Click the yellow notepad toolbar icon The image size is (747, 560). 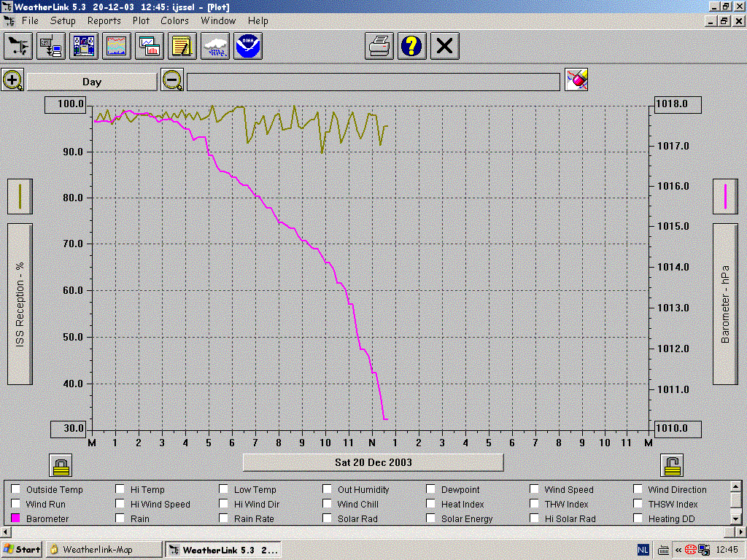tap(182, 46)
